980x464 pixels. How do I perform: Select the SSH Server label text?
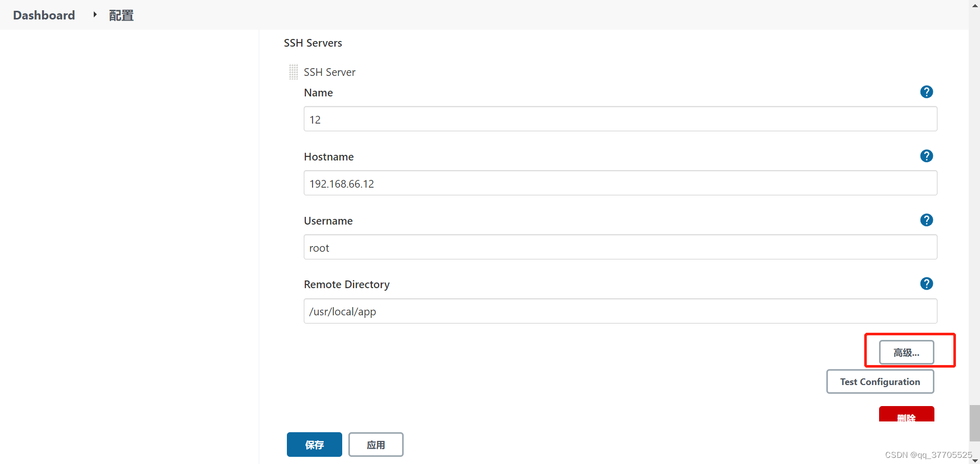click(329, 72)
